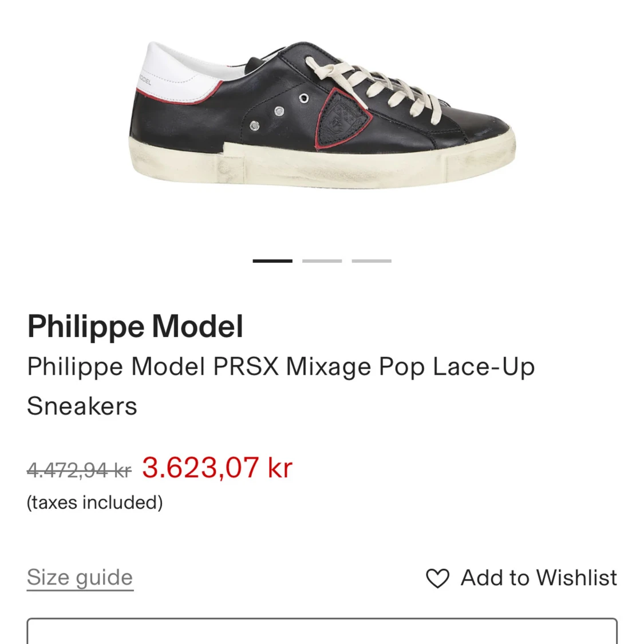Switch to the second product photo indicator
This screenshot has height=644, width=644.
pyautogui.click(x=322, y=259)
